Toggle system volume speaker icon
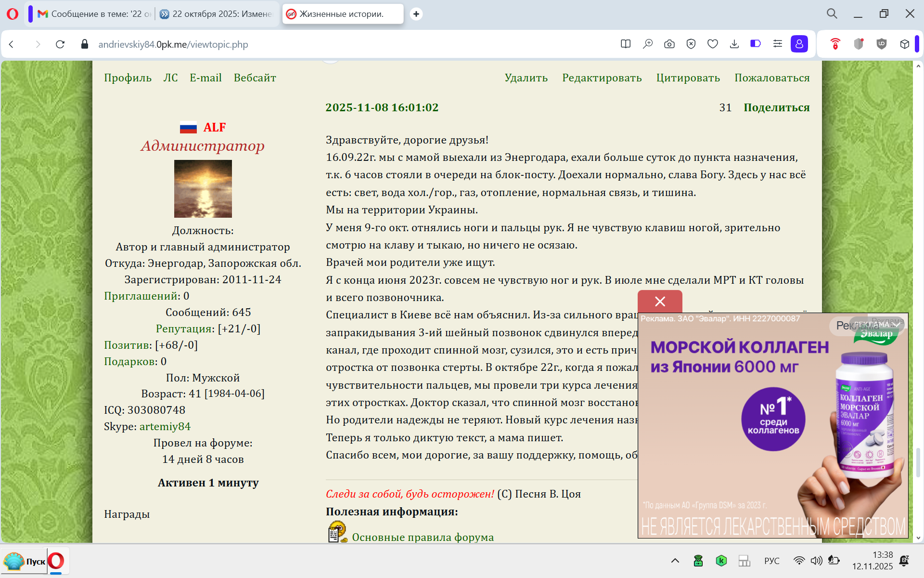 click(x=816, y=561)
